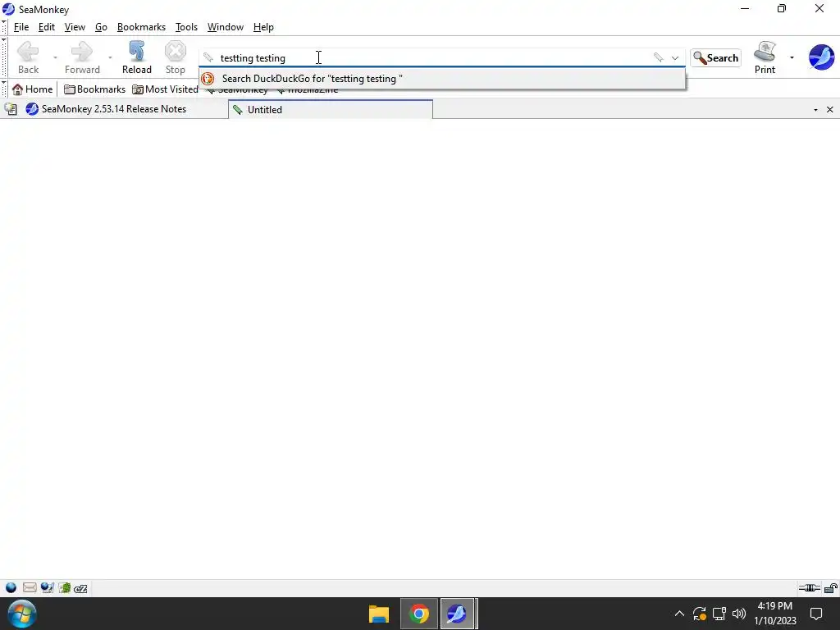Open Address Book icon in the status bar

tap(64, 588)
